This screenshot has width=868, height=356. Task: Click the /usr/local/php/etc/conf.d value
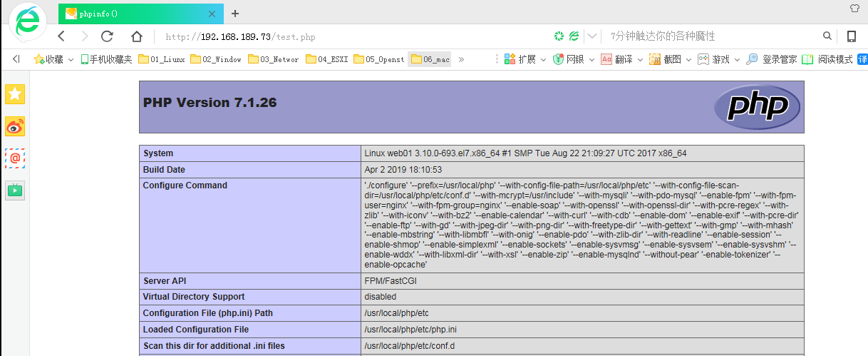(x=409, y=346)
